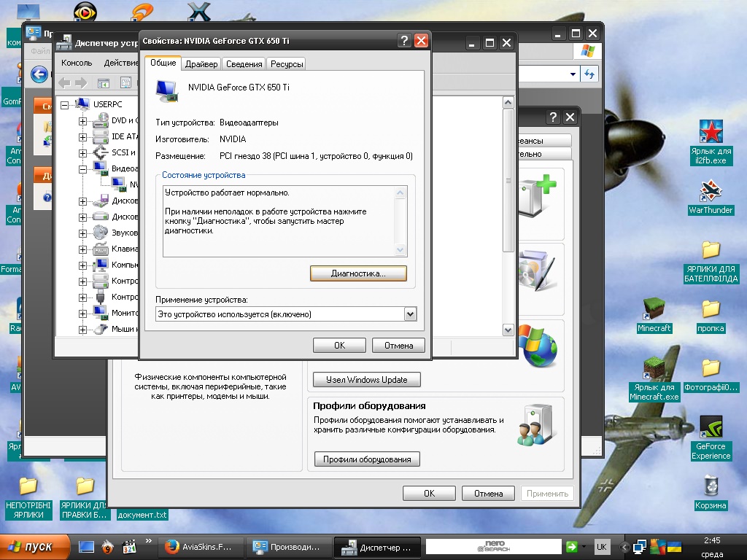747x560 pixels.
Task: Select the NVIDIA video adapter icon in tree
Action: point(119,184)
